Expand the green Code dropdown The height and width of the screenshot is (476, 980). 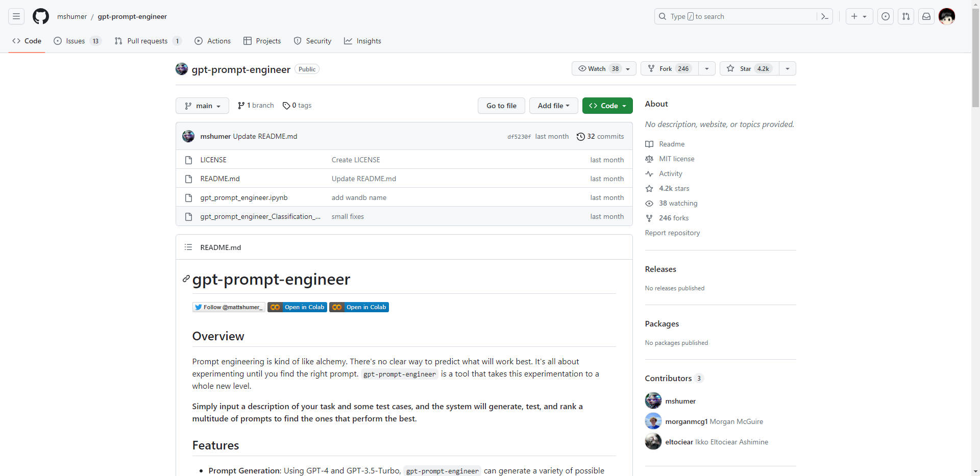pyautogui.click(x=607, y=106)
